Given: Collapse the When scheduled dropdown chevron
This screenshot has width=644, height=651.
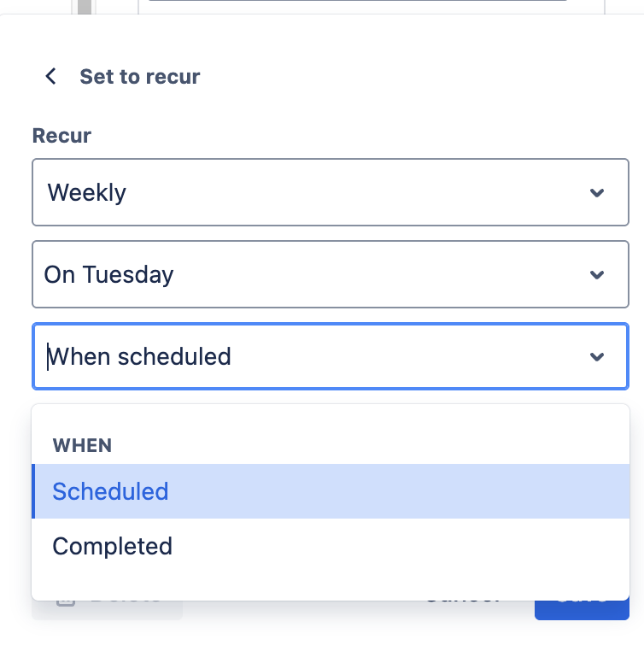Looking at the screenshot, I should click(x=597, y=357).
